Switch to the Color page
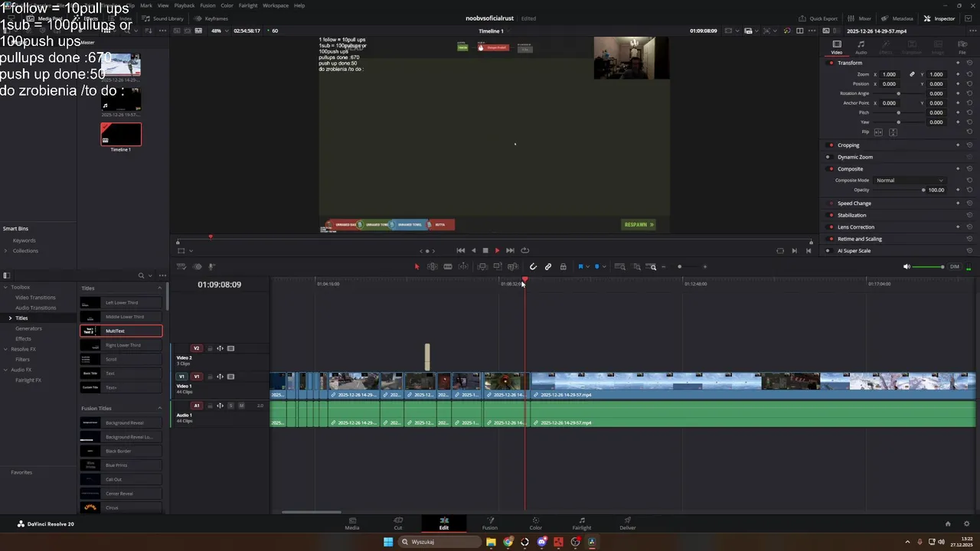This screenshot has height=551, width=980. point(536,523)
